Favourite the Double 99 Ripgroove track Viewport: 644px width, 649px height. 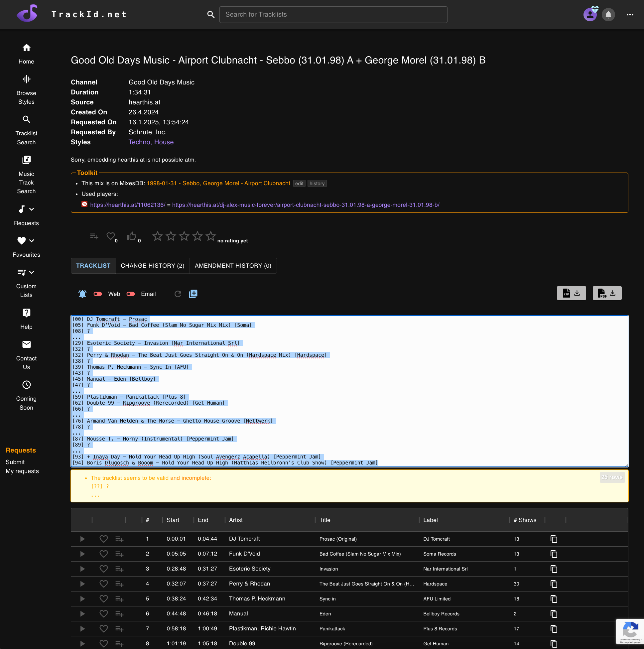103,644
